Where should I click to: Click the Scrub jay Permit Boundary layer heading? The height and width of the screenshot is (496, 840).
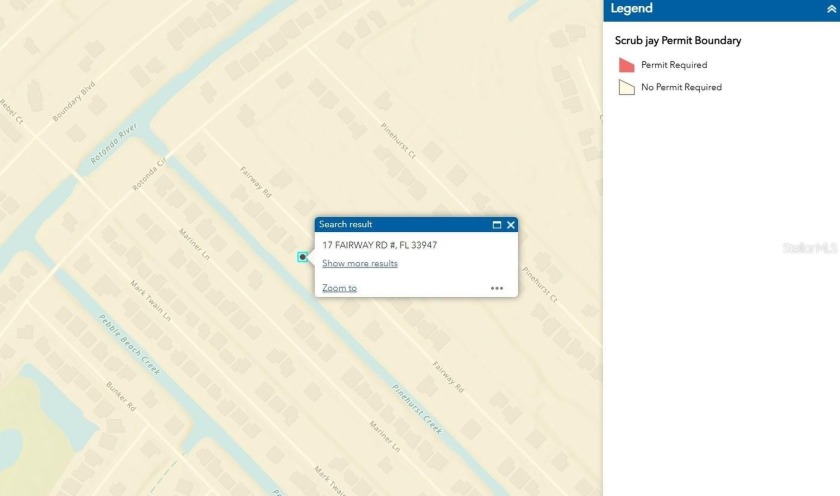[677, 41]
